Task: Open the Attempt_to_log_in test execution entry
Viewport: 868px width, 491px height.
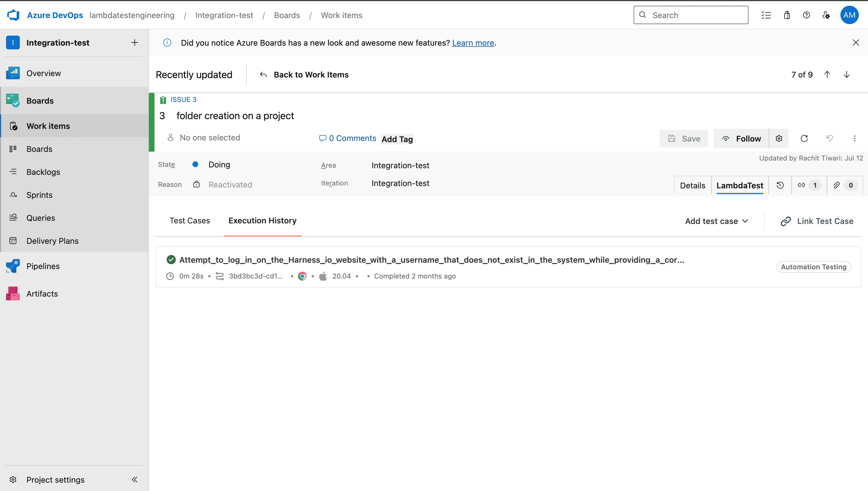Action: [x=432, y=260]
